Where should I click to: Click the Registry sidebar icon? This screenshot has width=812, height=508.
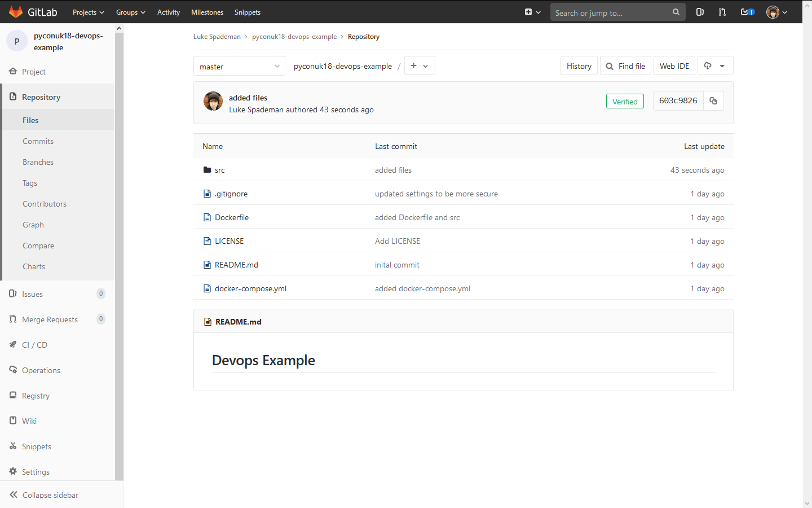(x=13, y=395)
